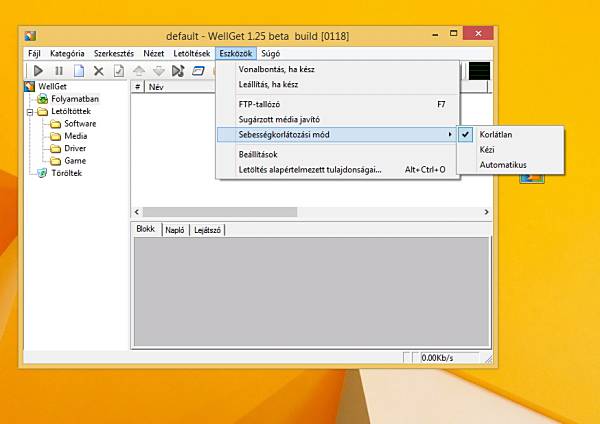The image size is (600, 424).
Task: Select Kézi speed mode
Action: [x=510, y=150]
